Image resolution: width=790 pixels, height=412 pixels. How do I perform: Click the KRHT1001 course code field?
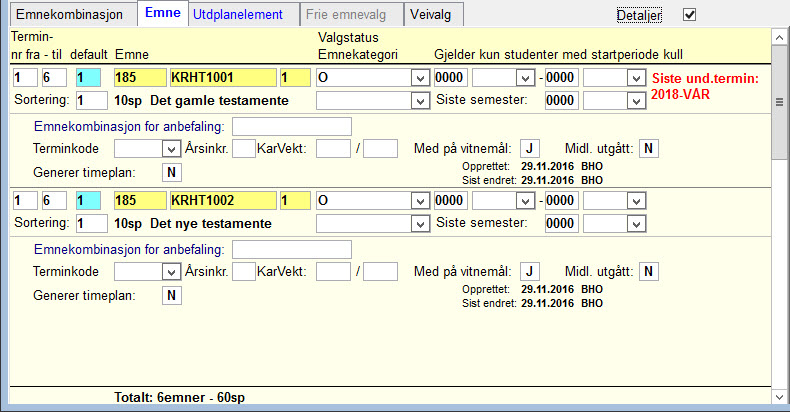pyautogui.click(x=223, y=78)
